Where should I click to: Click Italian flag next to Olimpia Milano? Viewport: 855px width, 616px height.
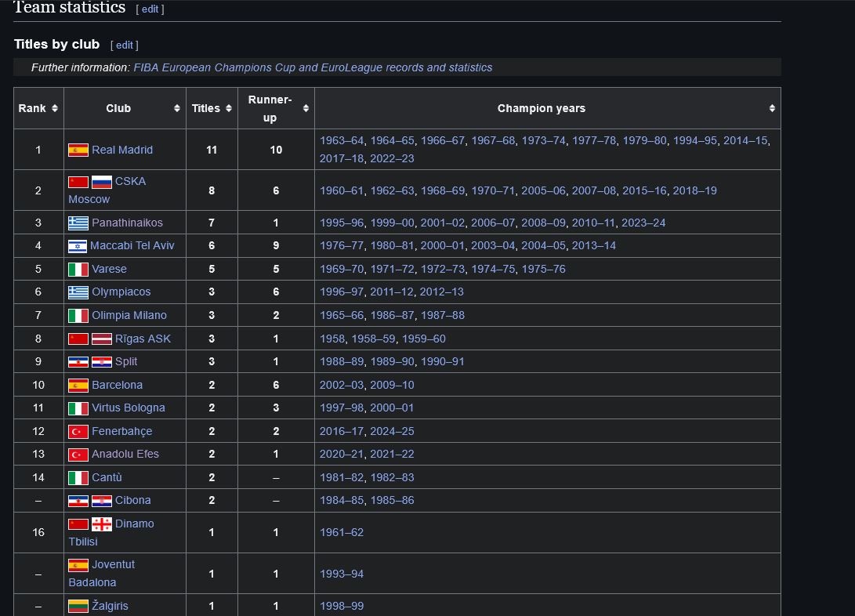(78, 316)
